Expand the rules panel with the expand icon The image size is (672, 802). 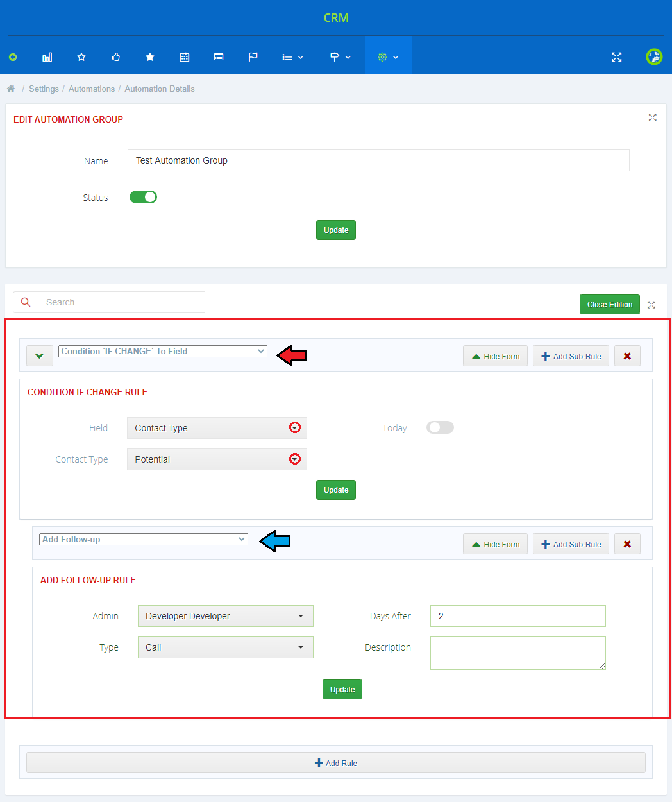click(x=651, y=305)
